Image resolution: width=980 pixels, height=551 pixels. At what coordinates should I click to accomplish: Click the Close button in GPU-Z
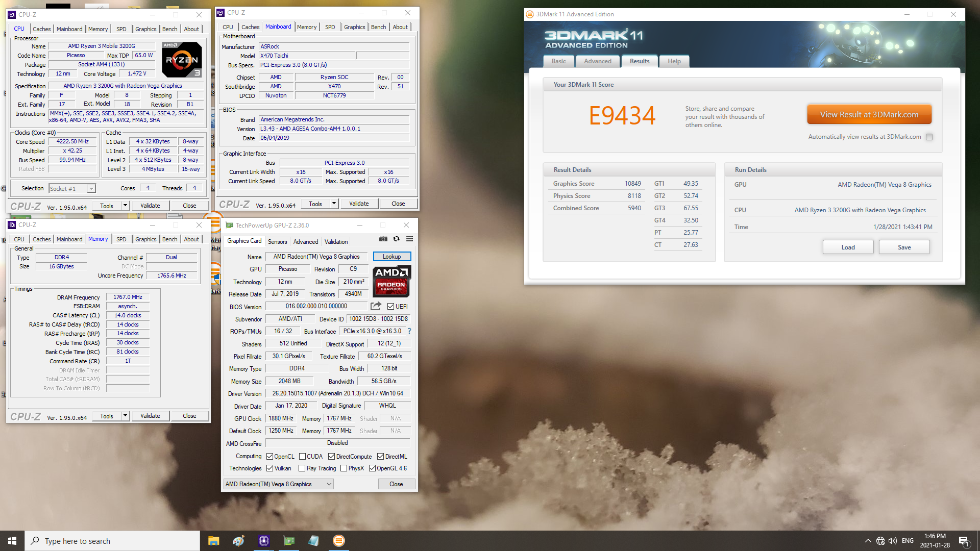pos(396,484)
